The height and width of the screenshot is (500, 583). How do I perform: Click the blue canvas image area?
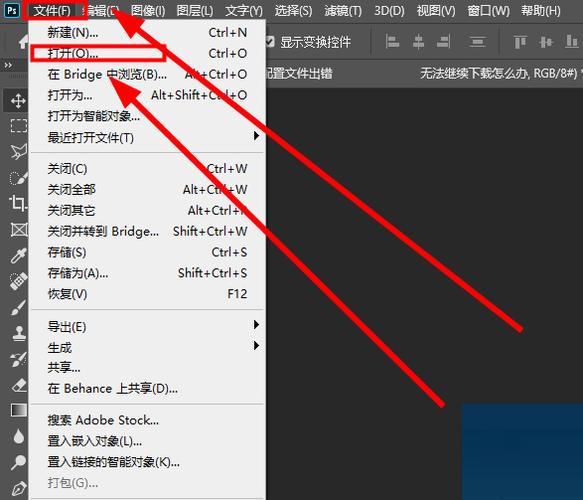point(522,451)
